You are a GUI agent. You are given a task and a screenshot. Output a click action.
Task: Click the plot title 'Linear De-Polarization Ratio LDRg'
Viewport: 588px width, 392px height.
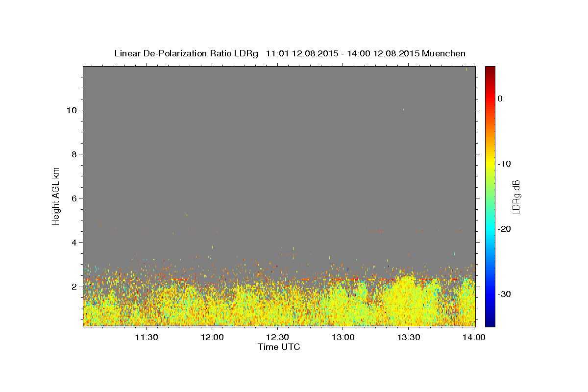click(x=186, y=53)
